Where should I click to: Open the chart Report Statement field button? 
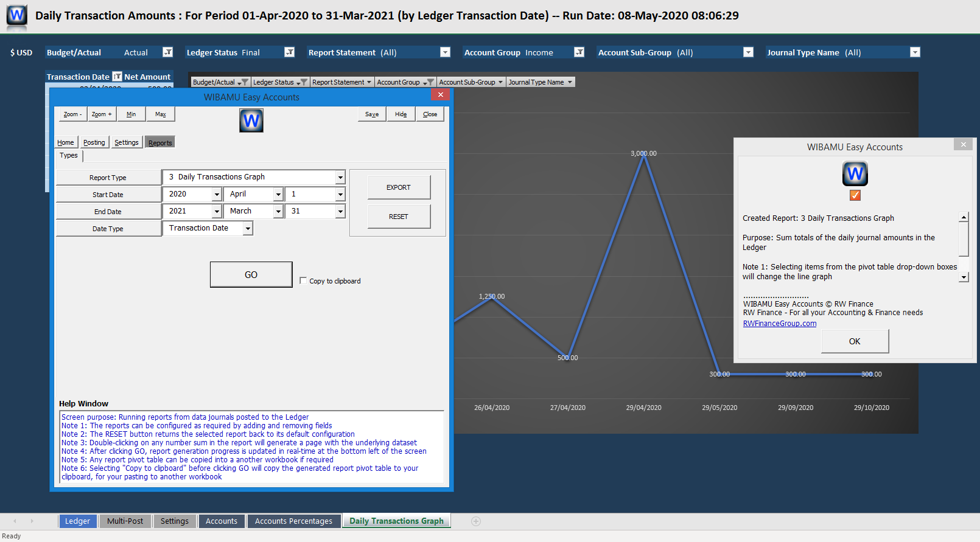point(342,82)
